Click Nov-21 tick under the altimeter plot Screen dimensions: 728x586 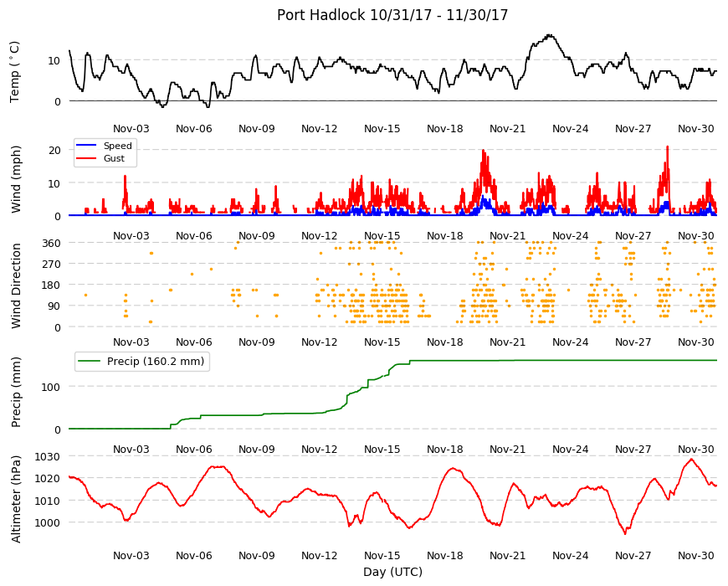coord(507,555)
